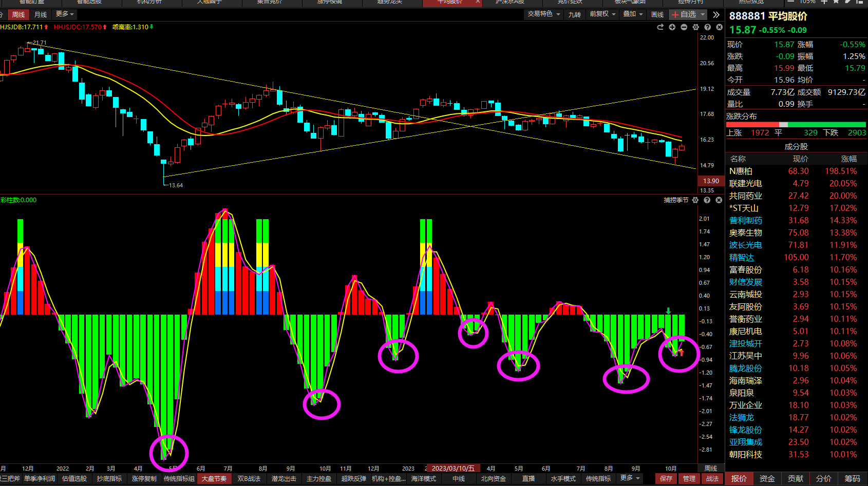868x486 pixels.
Task: Click the plus zoom icon above main chart
Action: coord(672,27)
